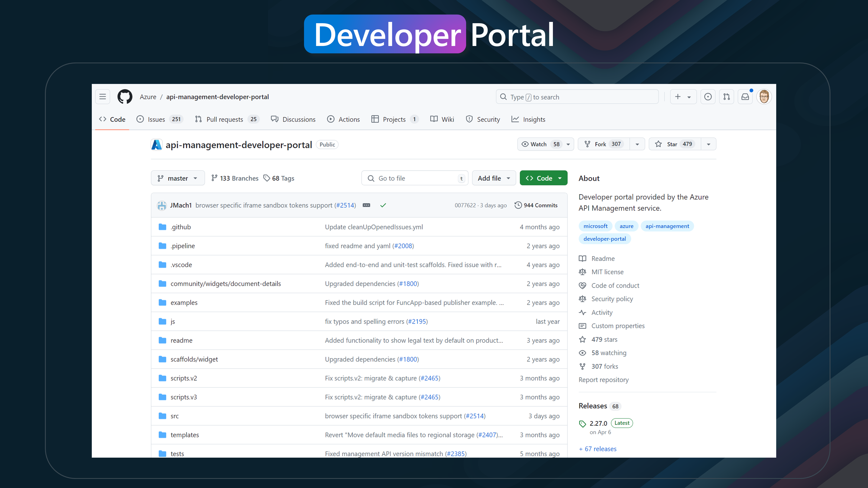Select the azure topic tag
This screenshot has height=488, width=868.
pos(626,226)
